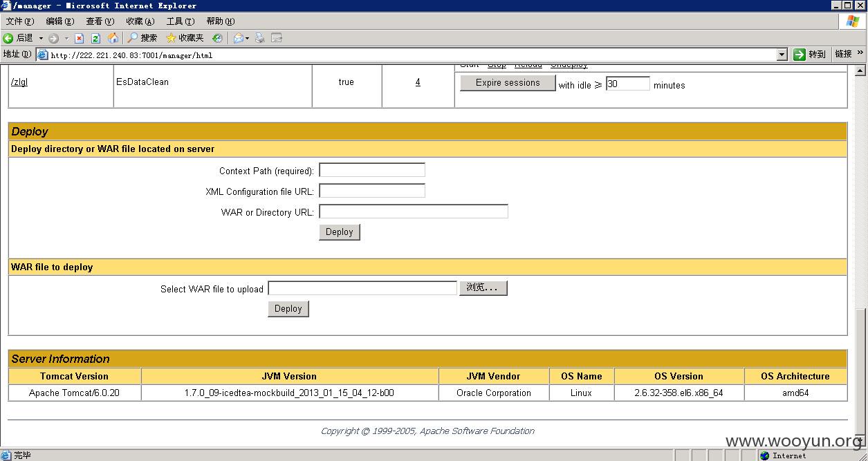The image size is (868, 461).
Task: Click Deploy button under WAR or Directory URL
Action: [x=340, y=232]
